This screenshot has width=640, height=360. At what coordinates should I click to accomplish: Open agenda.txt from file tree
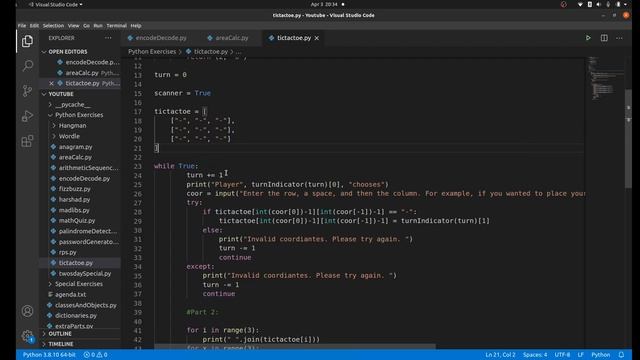point(70,295)
